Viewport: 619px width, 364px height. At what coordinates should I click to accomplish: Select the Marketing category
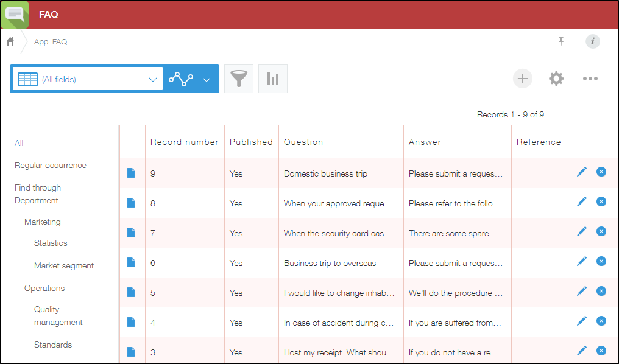click(42, 222)
